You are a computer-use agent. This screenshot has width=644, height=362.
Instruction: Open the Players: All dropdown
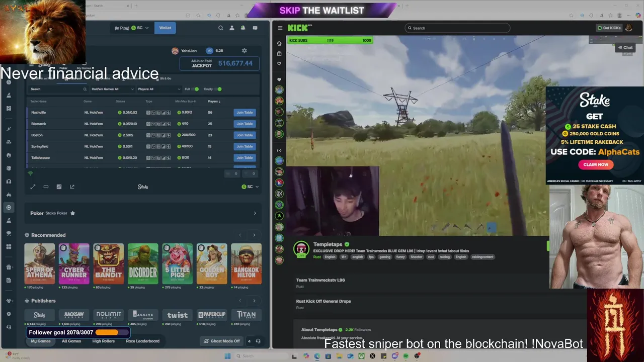click(x=159, y=89)
